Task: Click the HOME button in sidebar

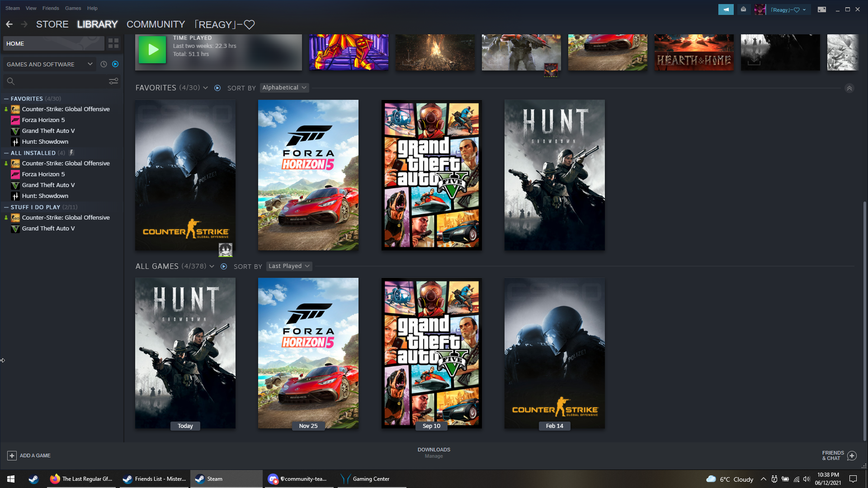Action: coord(54,43)
